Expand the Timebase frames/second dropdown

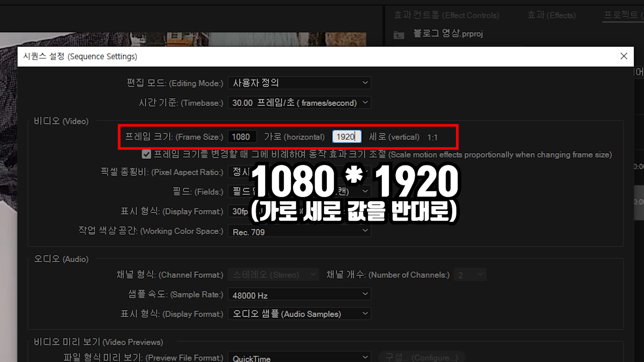(299, 103)
